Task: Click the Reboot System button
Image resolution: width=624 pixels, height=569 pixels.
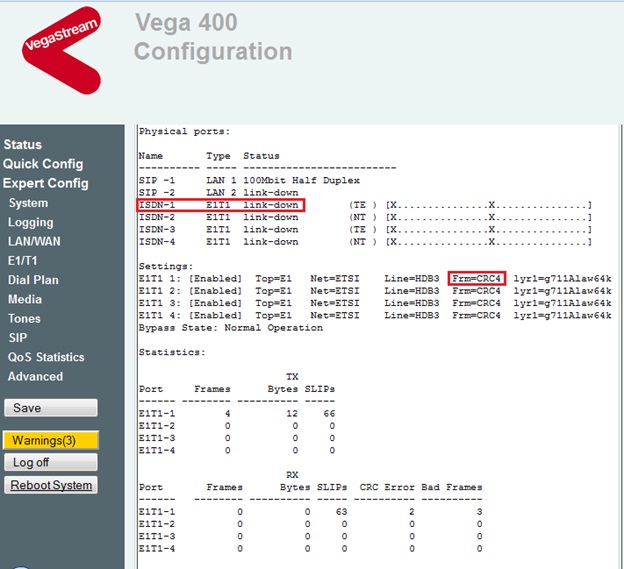Action: click(x=51, y=485)
